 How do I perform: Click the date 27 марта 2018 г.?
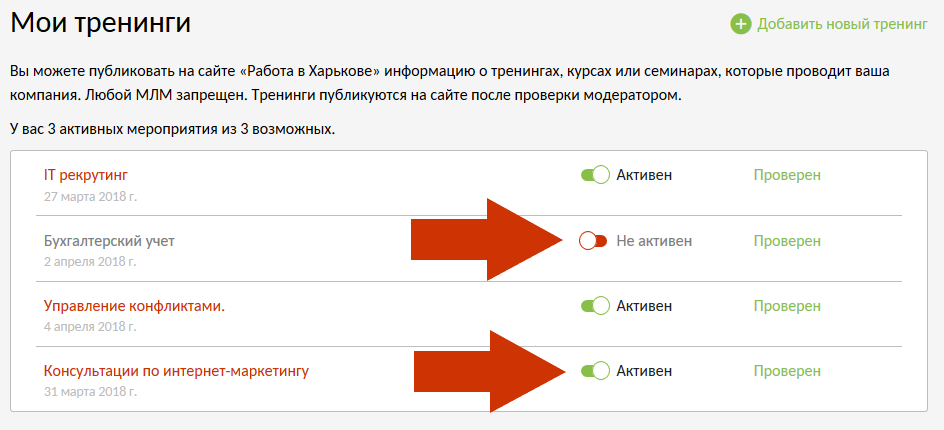point(90,196)
